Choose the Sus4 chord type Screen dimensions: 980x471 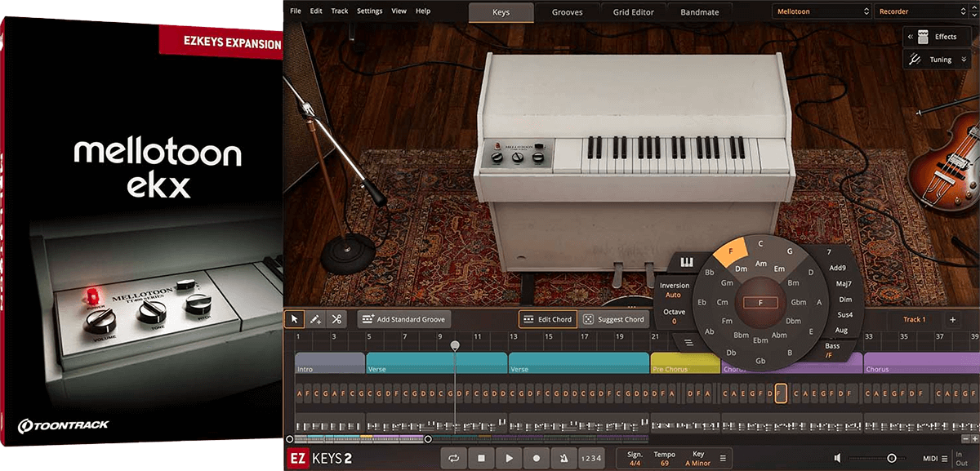[x=845, y=314]
